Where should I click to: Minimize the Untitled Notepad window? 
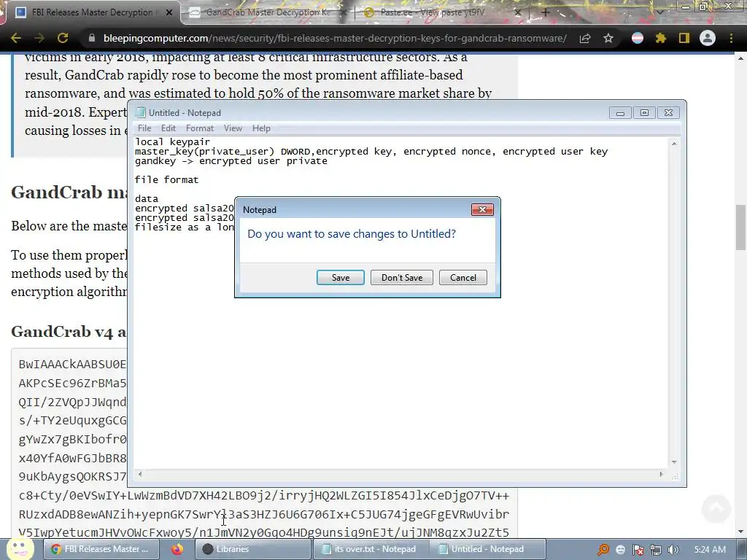(x=620, y=113)
